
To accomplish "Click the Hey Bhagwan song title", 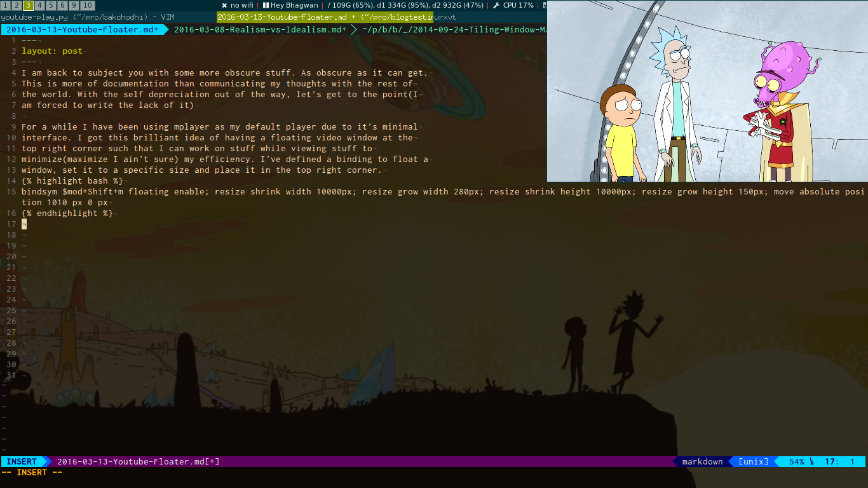I will click(x=294, y=5).
